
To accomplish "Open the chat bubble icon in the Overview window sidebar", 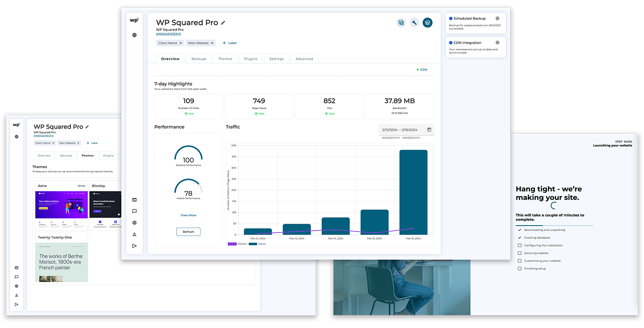I will (134, 211).
